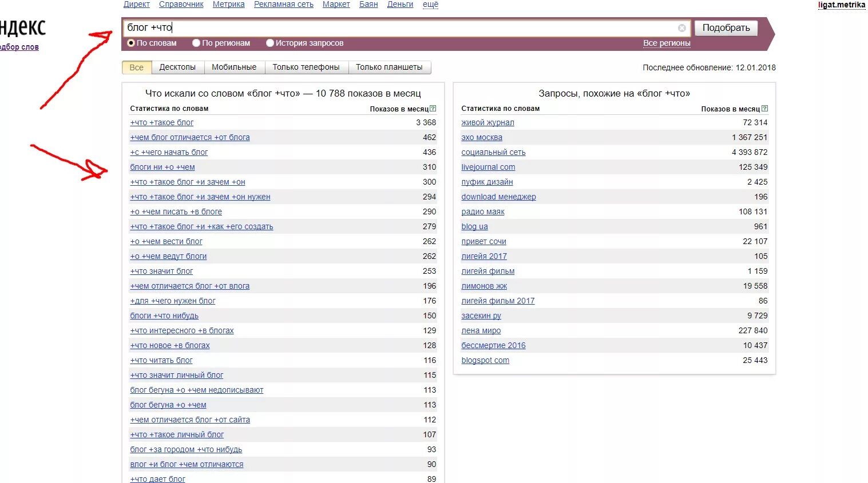Open similar query 'лимонов жж'
The width and height of the screenshot is (868, 483).
click(x=484, y=286)
